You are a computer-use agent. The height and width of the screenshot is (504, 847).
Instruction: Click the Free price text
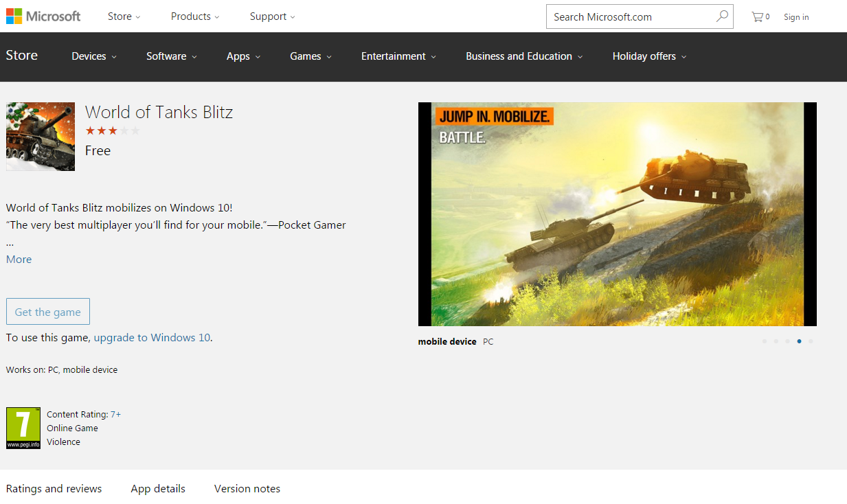[x=98, y=150]
